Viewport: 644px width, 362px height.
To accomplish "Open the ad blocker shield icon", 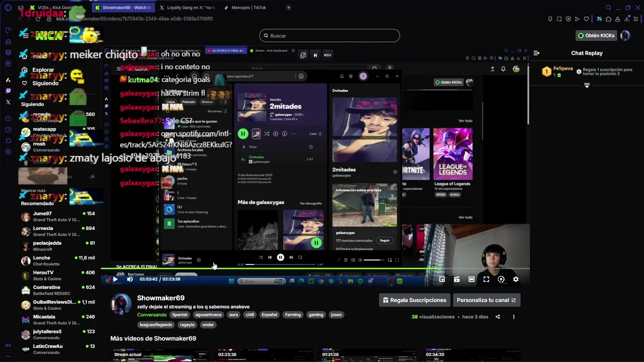I will 568,19.
